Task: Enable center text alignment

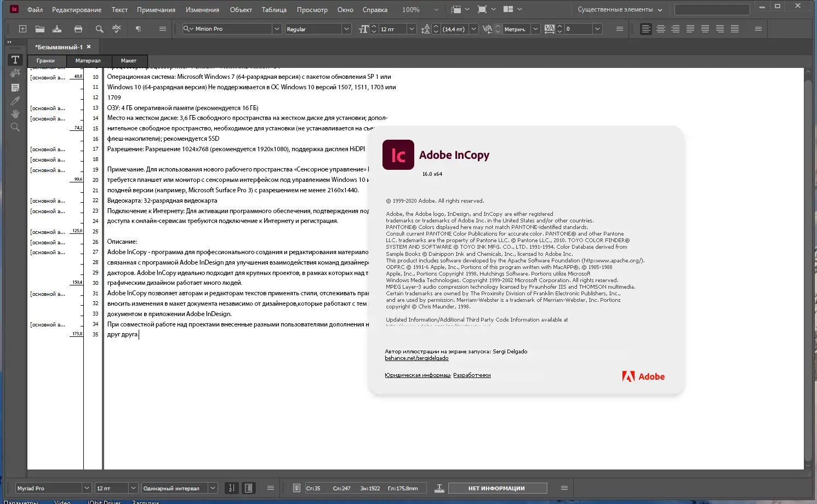Action: point(661,28)
